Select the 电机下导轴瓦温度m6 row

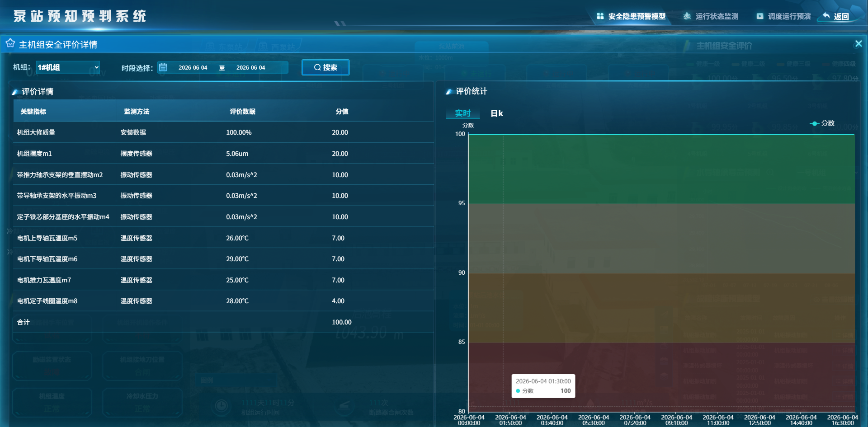click(x=224, y=259)
